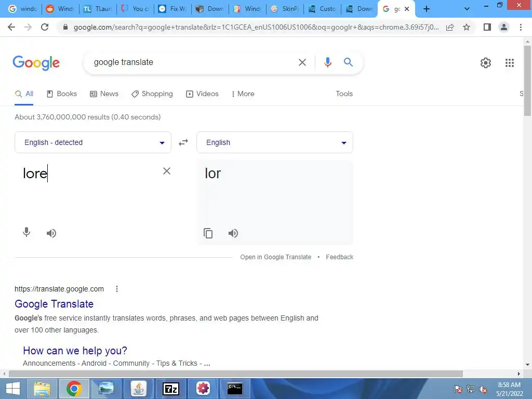Toggle Chrome side panel
The image size is (532, 399).
(487, 27)
